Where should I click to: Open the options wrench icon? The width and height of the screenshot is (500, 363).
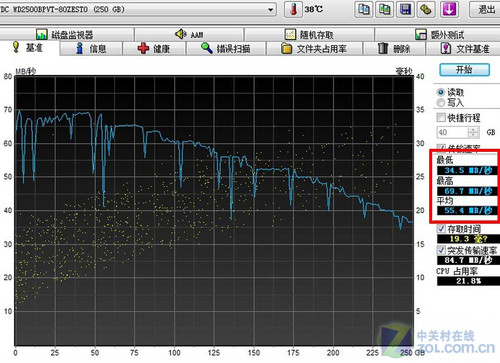coord(426,9)
